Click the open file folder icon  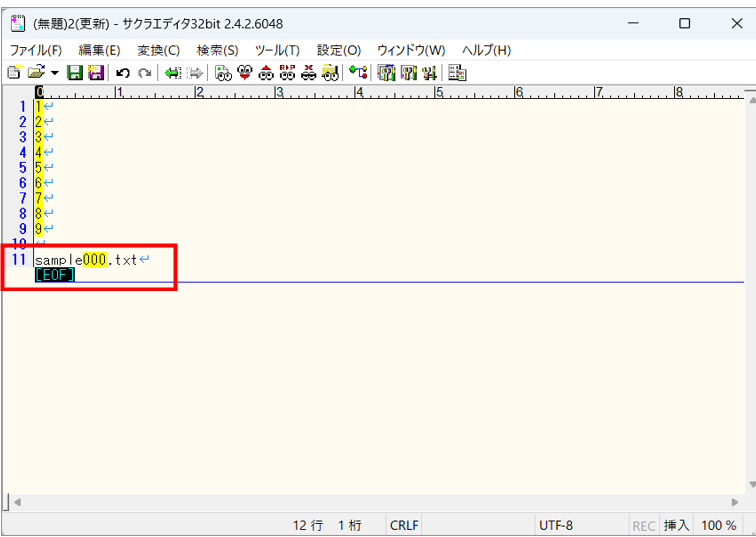pyautogui.click(x=35, y=73)
